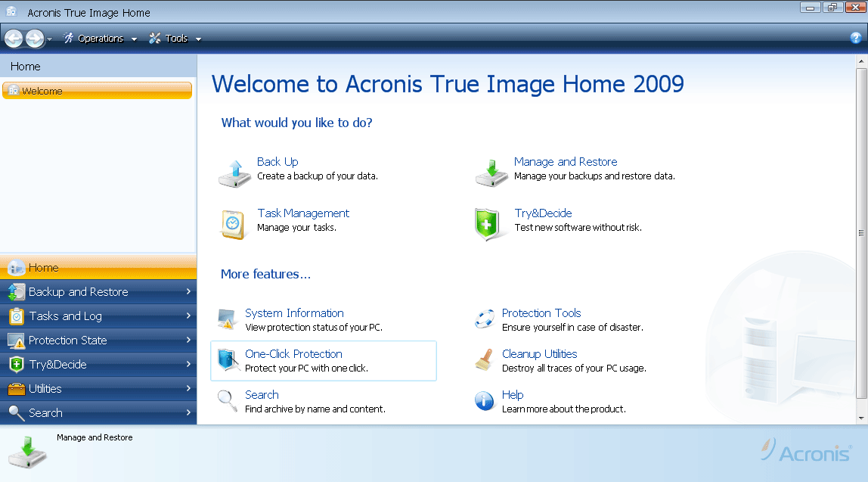The width and height of the screenshot is (868, 482).
Task: Expand Utilities sidebar chevron
Action: (188, 388)
